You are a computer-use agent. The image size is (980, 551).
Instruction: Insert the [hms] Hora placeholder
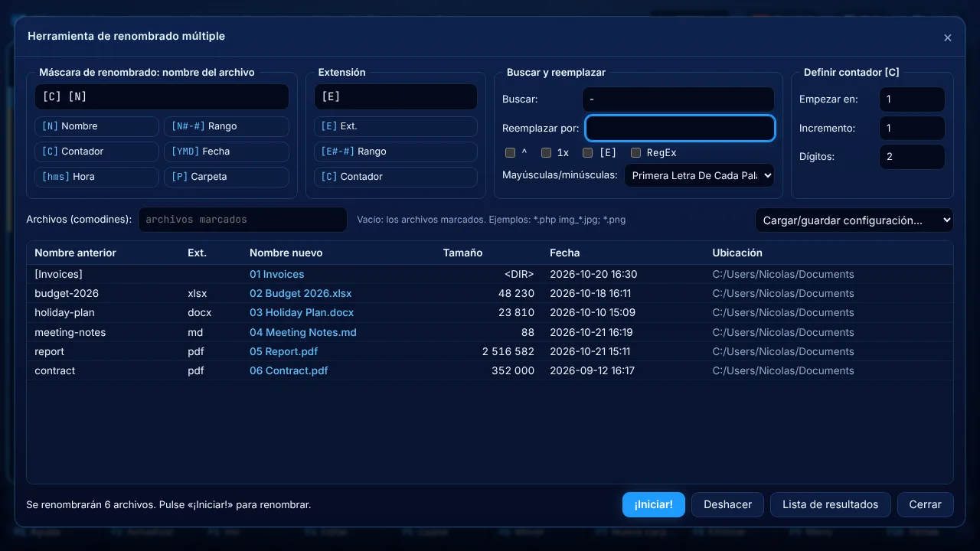[x=96, y=177]
